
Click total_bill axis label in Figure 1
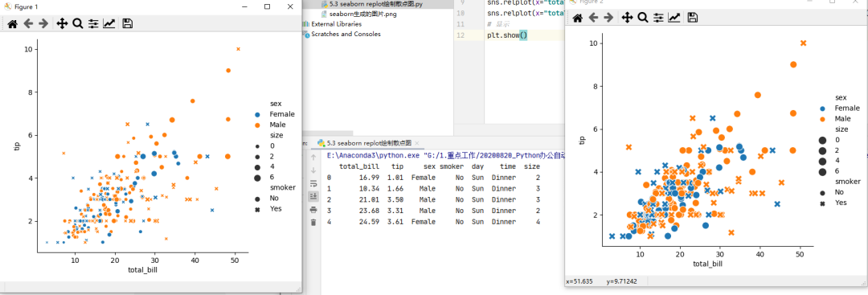(142, 271)
